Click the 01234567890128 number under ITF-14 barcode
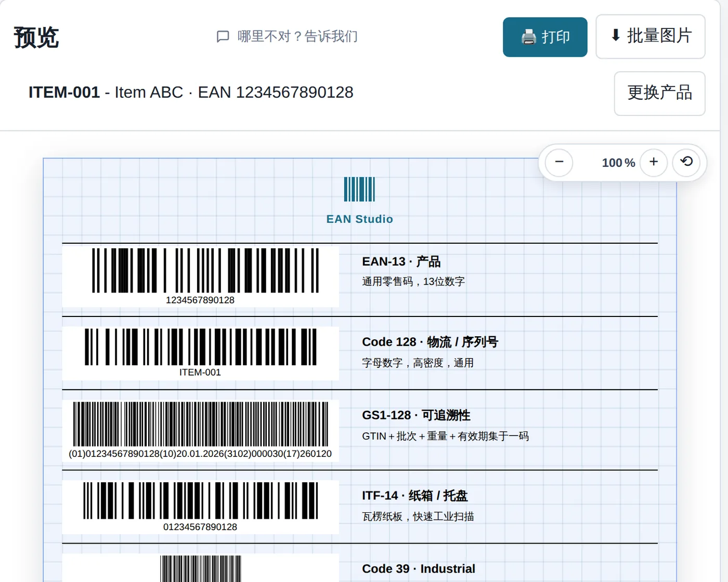The width and height of the screenshot is (728, 582). (200, 527)
